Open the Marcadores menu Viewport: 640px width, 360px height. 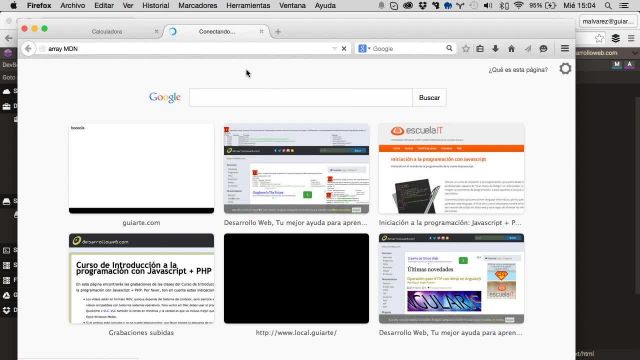click(198, 6)
